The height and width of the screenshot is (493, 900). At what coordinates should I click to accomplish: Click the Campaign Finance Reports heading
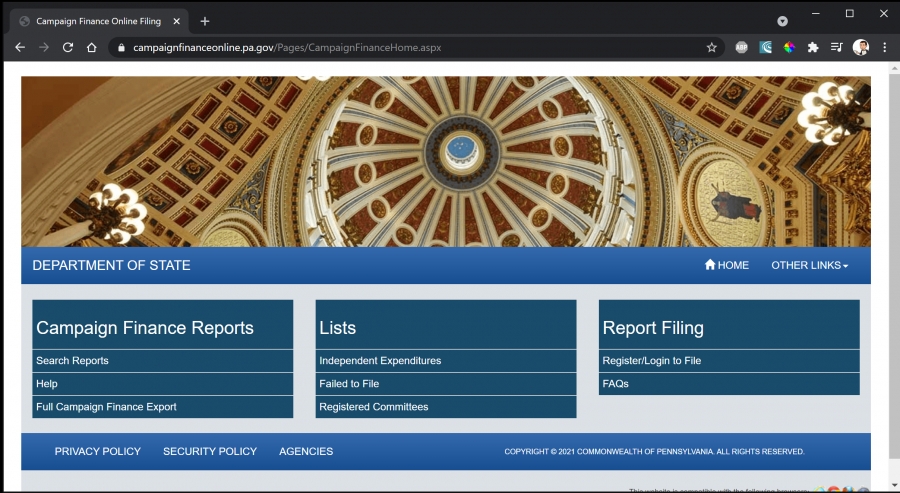coord(145,328)
